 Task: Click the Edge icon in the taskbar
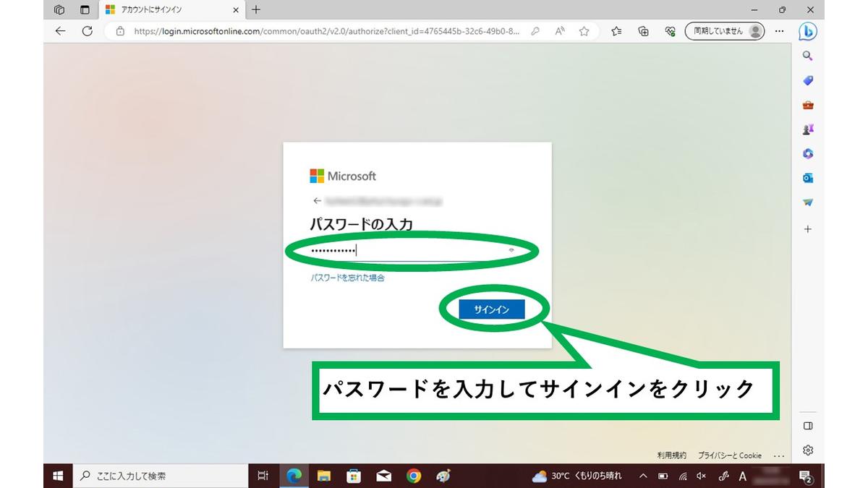[294, 476]
